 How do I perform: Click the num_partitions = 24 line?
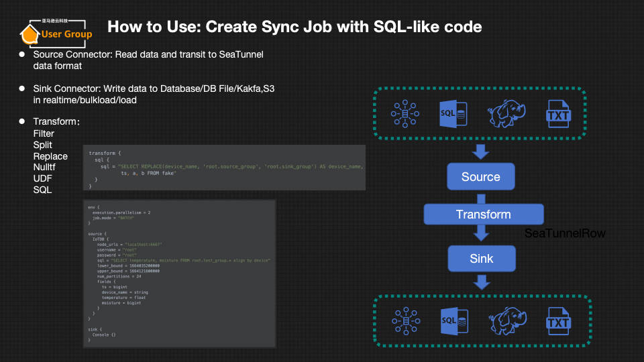(119, 276)
